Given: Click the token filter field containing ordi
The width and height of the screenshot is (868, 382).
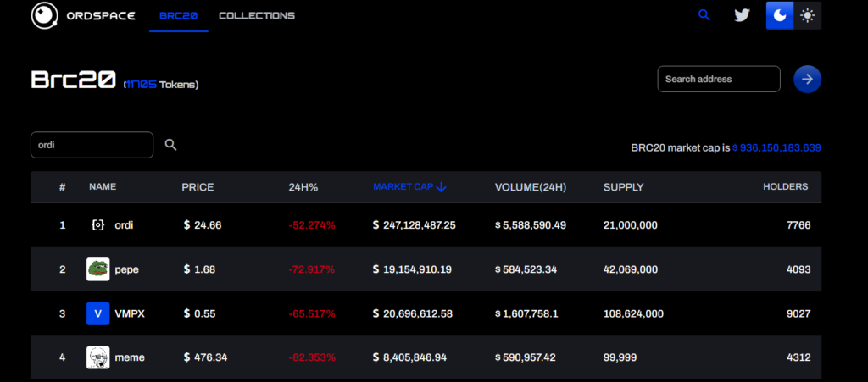Looking at the screenshot, I should click(x=92, y=145).
